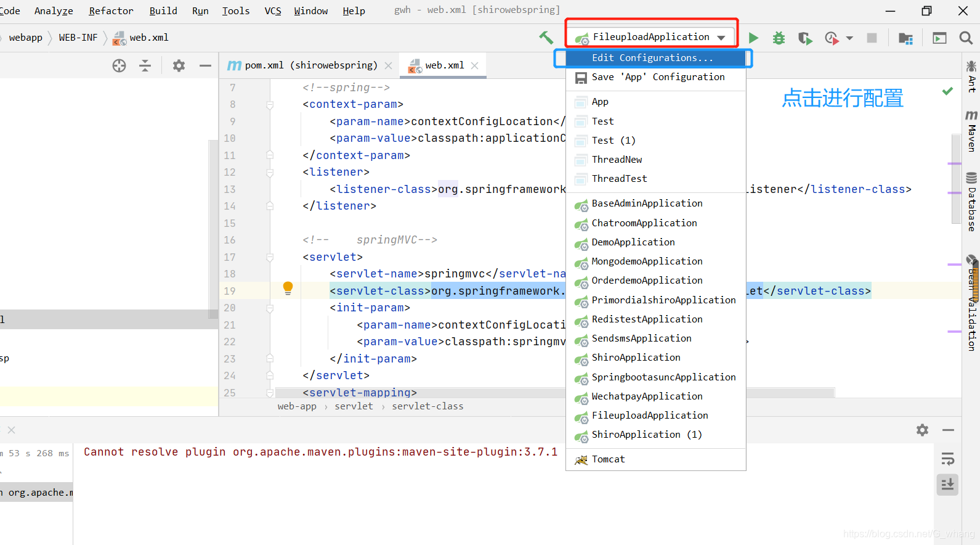Select DemoApplication configuration
Image resolution: width=980 pixels, height=545 pixels.
tap(656, 242)
